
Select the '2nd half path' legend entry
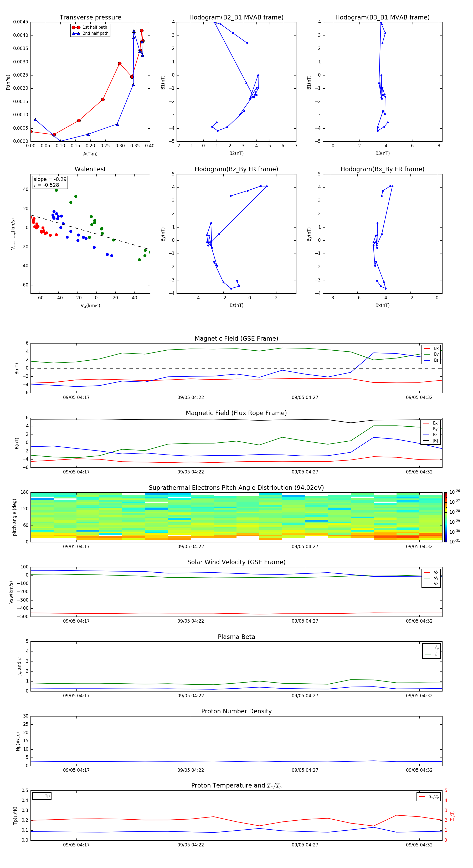(x=90, y=33)
